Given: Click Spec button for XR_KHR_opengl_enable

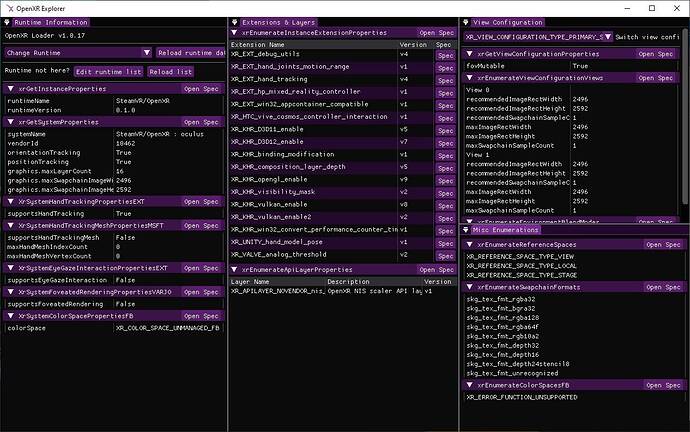Looking at the screenshot, I should pos(445,181).
